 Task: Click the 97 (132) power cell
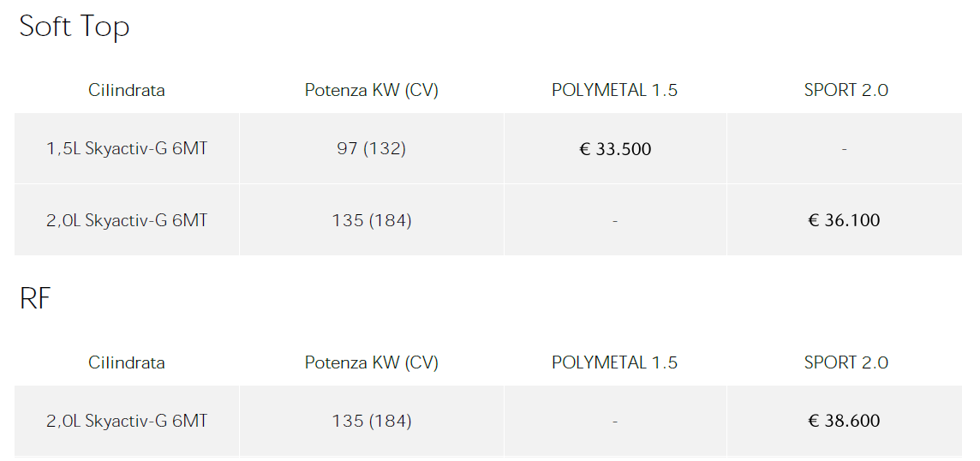click(x=371, y=149)
